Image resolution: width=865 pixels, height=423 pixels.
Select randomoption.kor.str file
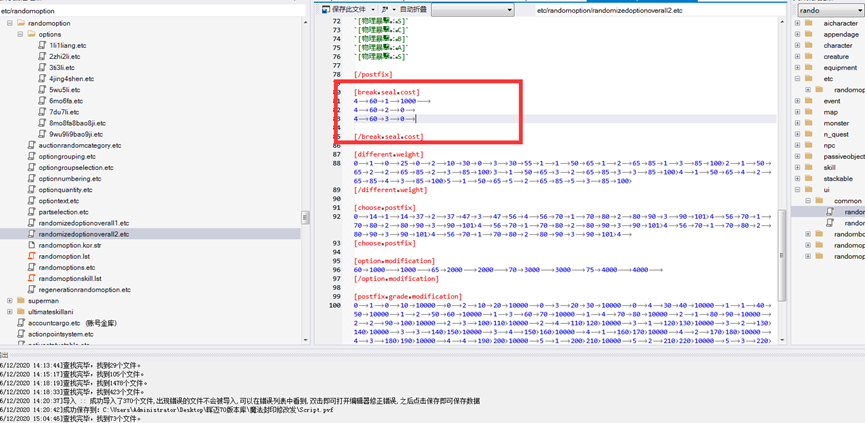[x=69, y=245]
